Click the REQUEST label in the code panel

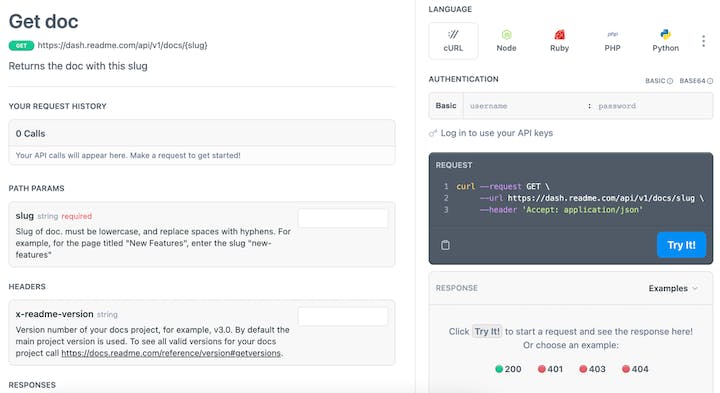(454, 165)
